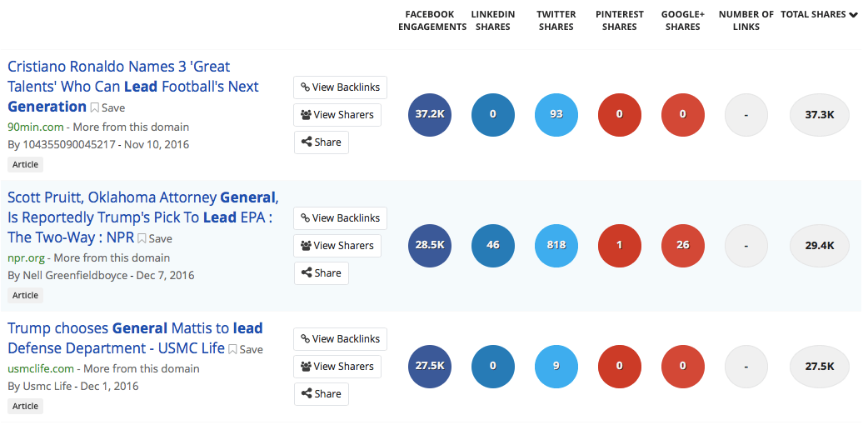View Backlinks for the Cristiano Ronaldo article
The width and height of the screenshot is (868, 425).
tap(340, 87)
